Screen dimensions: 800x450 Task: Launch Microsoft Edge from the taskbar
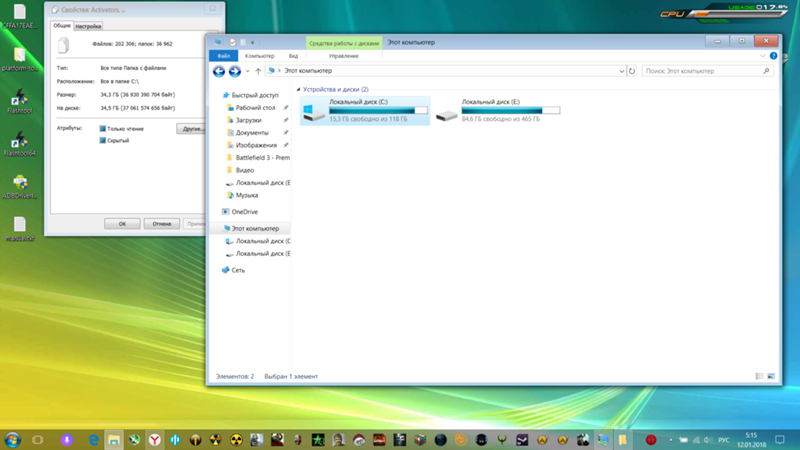tap(94, 440)
